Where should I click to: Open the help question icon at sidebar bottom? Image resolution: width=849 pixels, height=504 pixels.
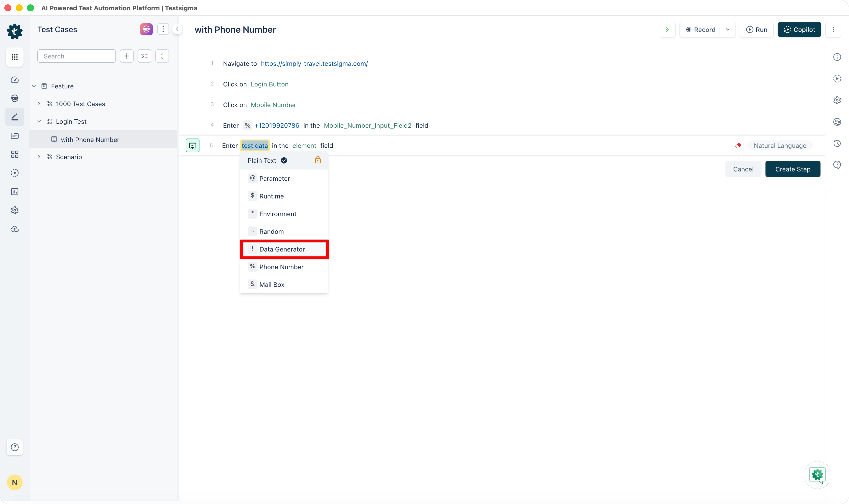[14, 447]
